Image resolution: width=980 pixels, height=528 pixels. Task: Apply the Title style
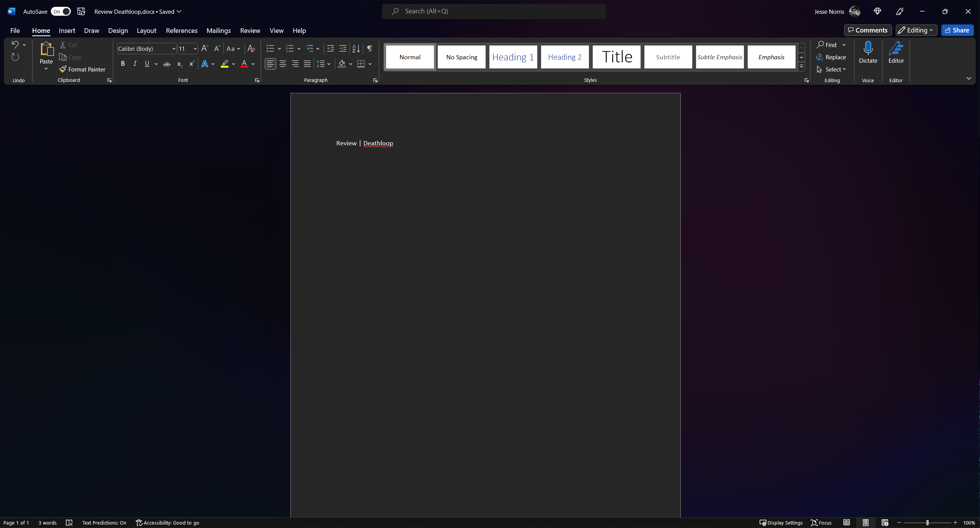(616, 57)
